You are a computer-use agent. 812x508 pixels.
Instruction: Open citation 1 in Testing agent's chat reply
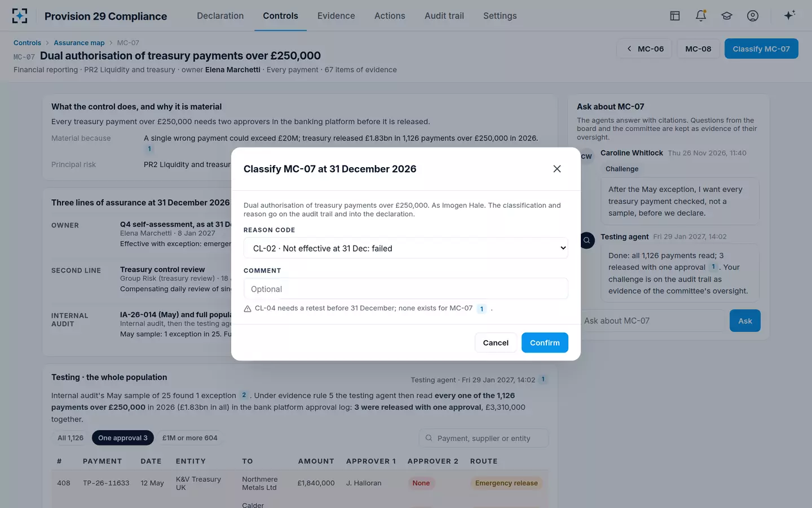(713, 267)
